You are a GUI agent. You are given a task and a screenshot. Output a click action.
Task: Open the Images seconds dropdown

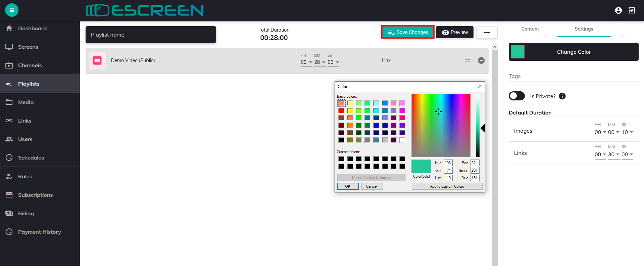pyautogui.click(x=627, y=132)
